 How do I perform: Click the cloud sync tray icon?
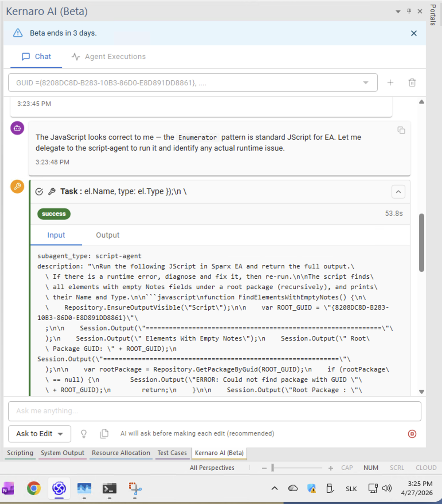293,489
